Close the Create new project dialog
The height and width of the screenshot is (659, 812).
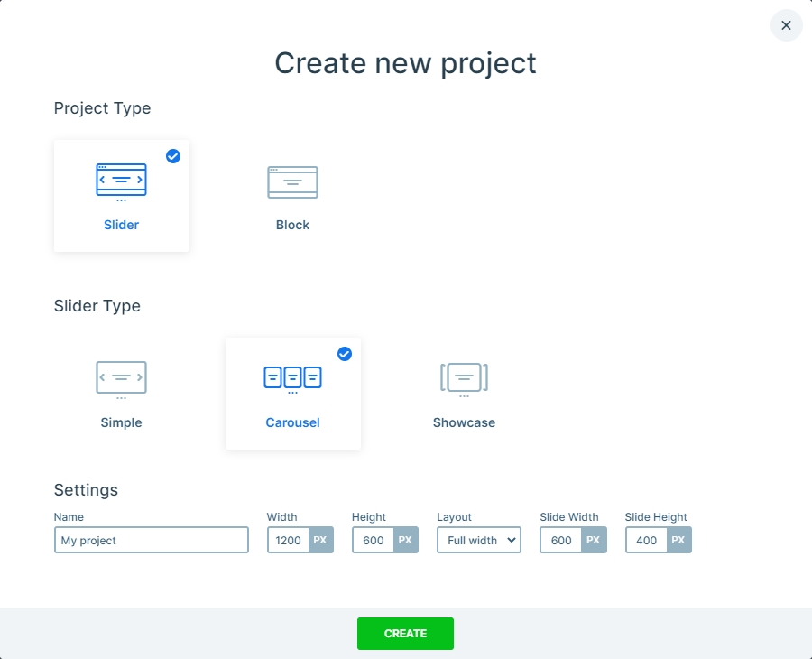coord(786,25)
